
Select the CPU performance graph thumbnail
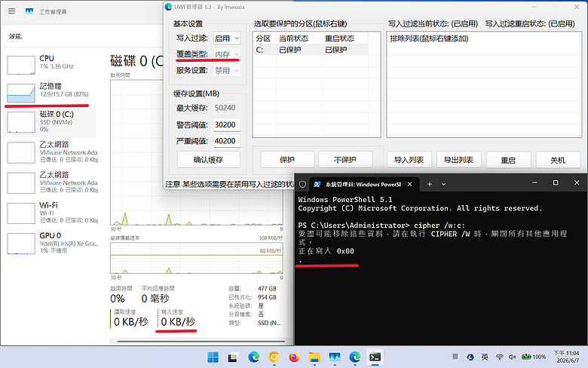pyautogui.click(x=21, y=65)
